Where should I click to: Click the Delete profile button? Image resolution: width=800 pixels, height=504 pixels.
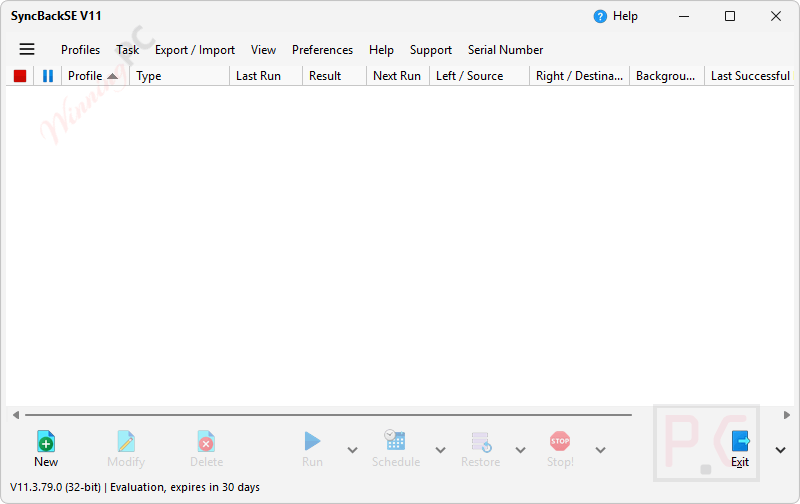coord(206,449)
